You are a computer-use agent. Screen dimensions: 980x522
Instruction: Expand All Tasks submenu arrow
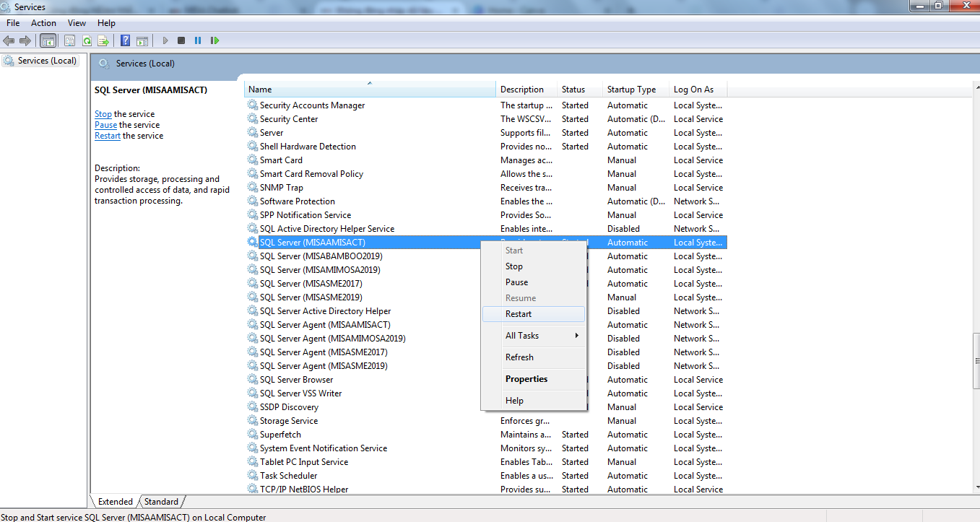pyautogui.click(x=576, y=336)
